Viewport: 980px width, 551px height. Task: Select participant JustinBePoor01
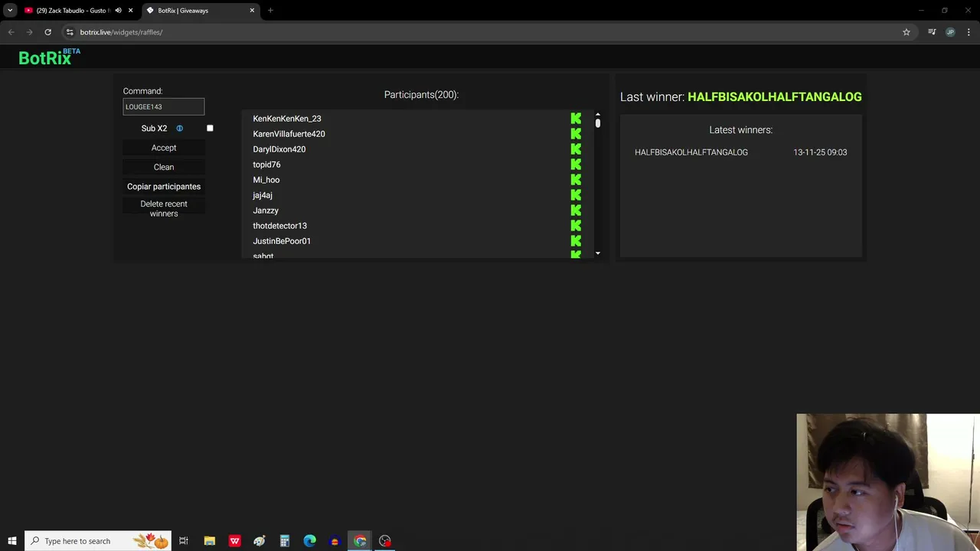tap(282, 241)
